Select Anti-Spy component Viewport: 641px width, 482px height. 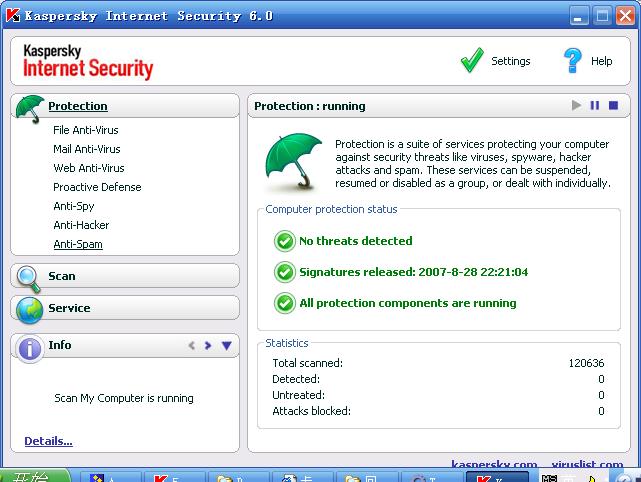tap(74, 206)
